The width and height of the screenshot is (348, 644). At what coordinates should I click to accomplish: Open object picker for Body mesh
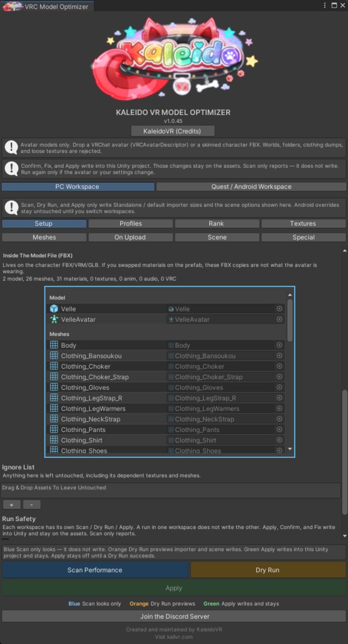(280, 345)
